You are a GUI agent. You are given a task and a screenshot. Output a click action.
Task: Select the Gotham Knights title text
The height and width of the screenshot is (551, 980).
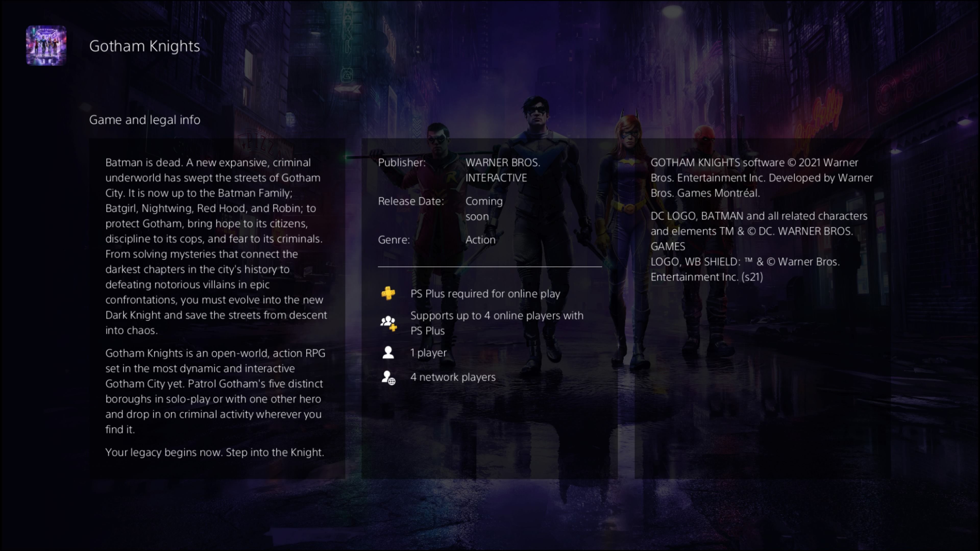[x=144, y=46]
